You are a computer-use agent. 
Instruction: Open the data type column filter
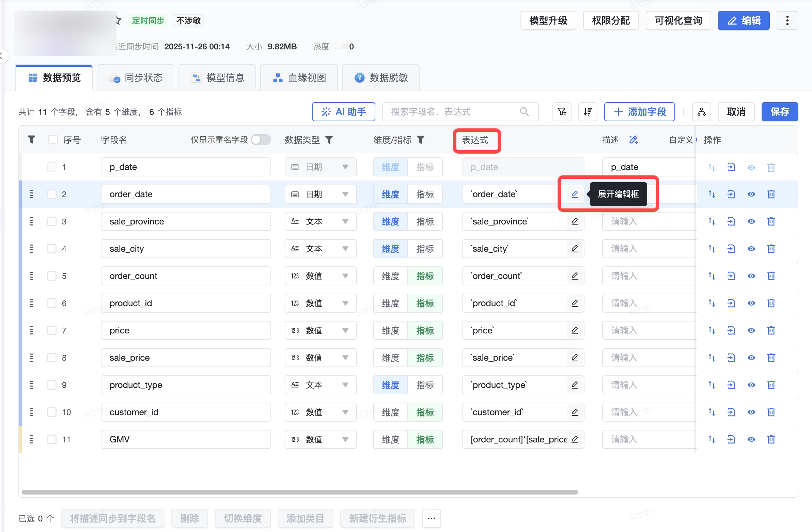tap(329, 140)
